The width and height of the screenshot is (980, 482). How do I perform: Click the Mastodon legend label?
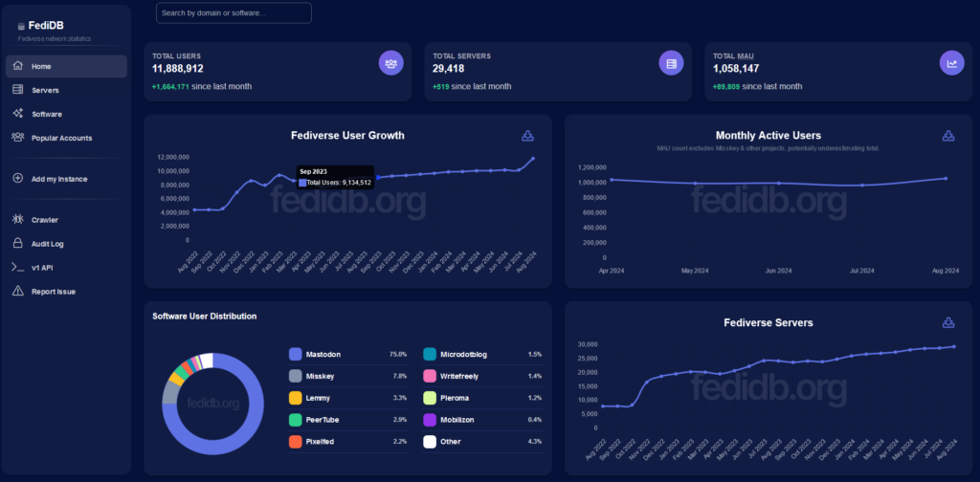point(323,354)
